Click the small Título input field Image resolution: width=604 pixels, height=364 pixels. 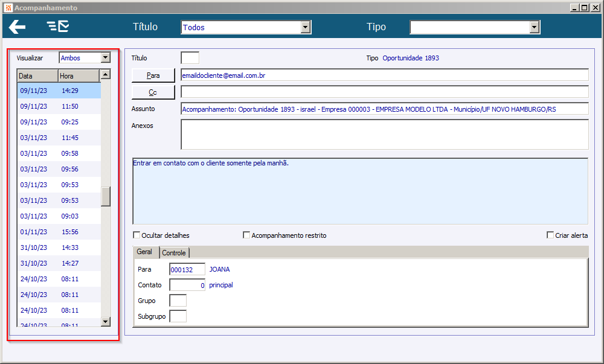pyautogui.click(x=190, y=58)
